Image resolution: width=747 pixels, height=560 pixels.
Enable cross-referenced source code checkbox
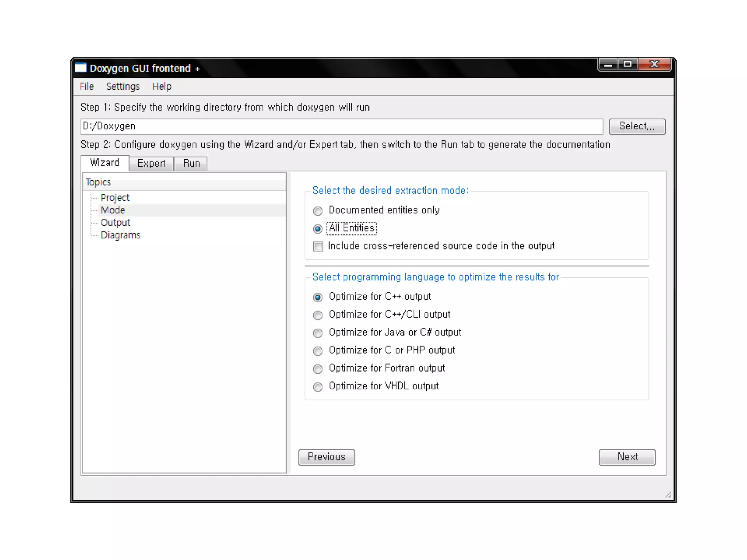pyautogui.click(x=318, y=246)
